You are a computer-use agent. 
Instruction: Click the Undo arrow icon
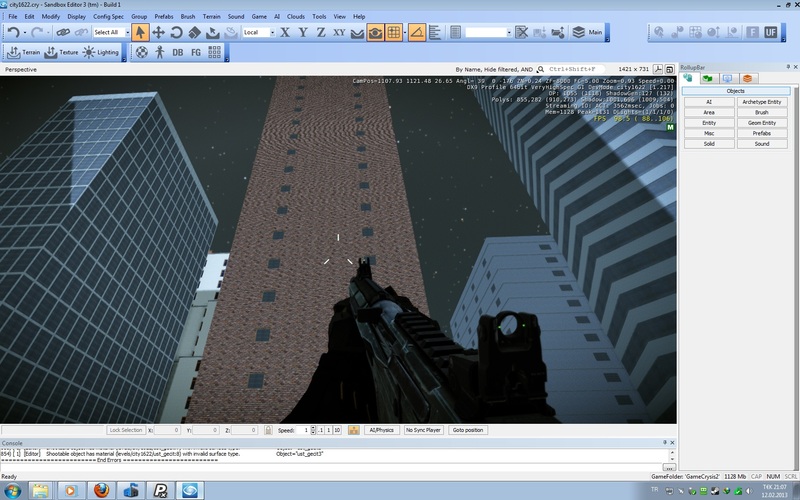click(14, 33)
